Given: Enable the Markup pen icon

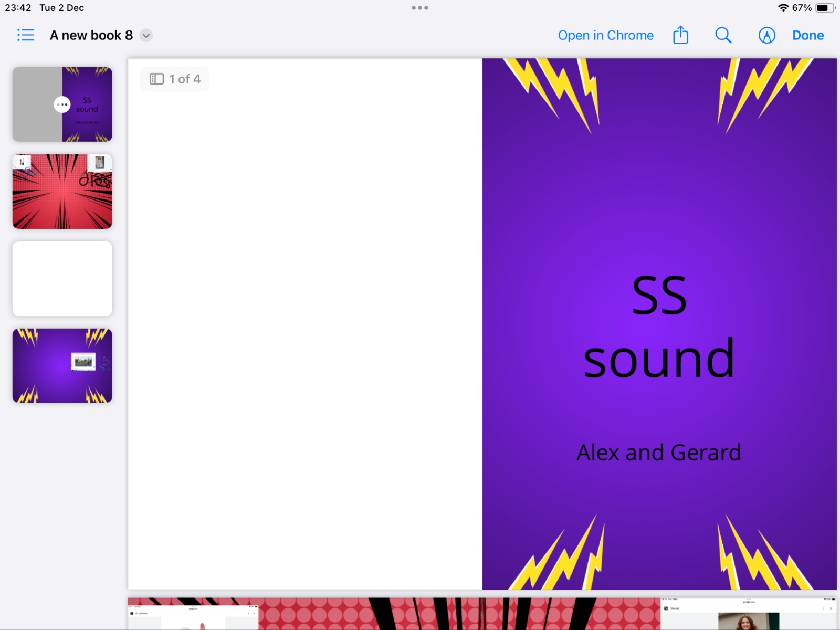Looking at the screenshot, I should (x=766, y=35).
